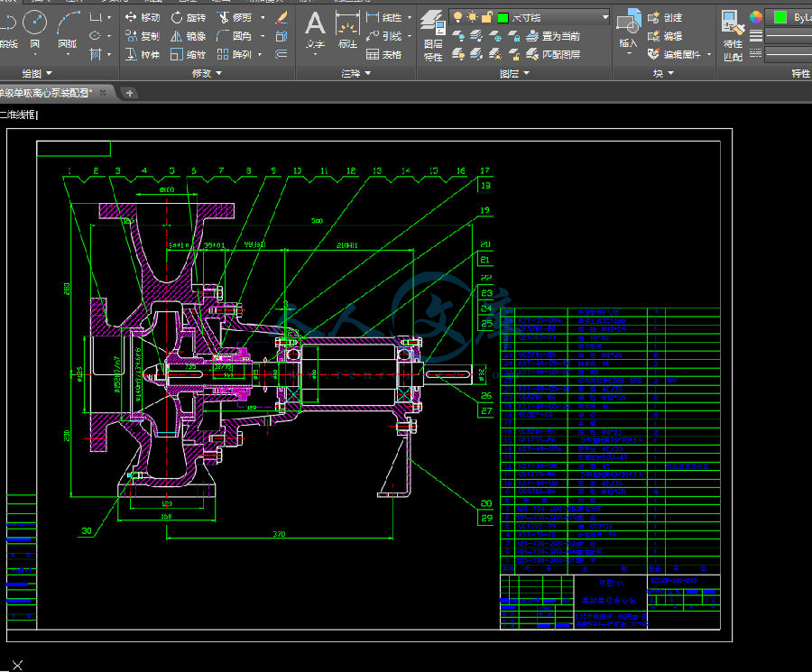Choose the Linear (线性) dimension tool

pos(383,18)
